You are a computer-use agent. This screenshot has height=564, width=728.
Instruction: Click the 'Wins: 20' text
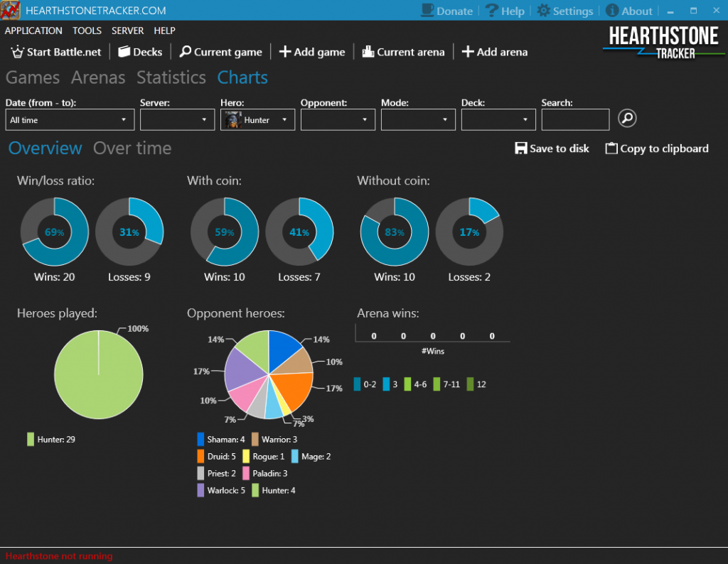(54, 277)
